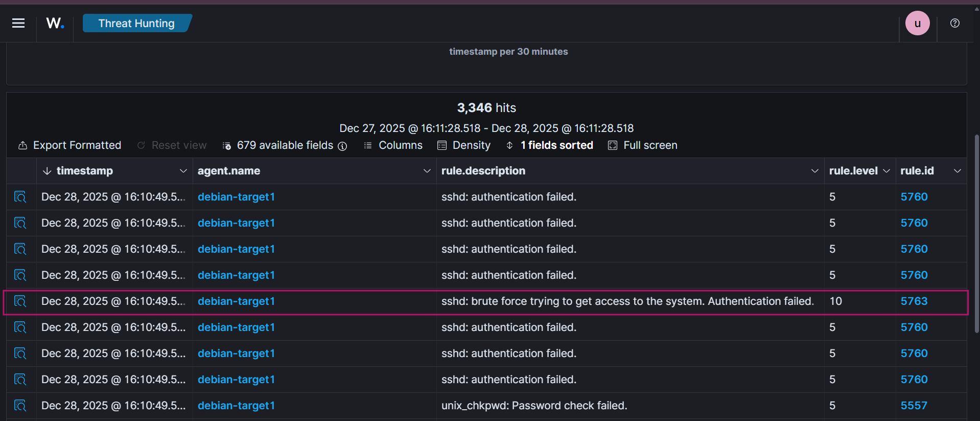
Task: Inspect document details for the brute force row
Action: [20, 301]
